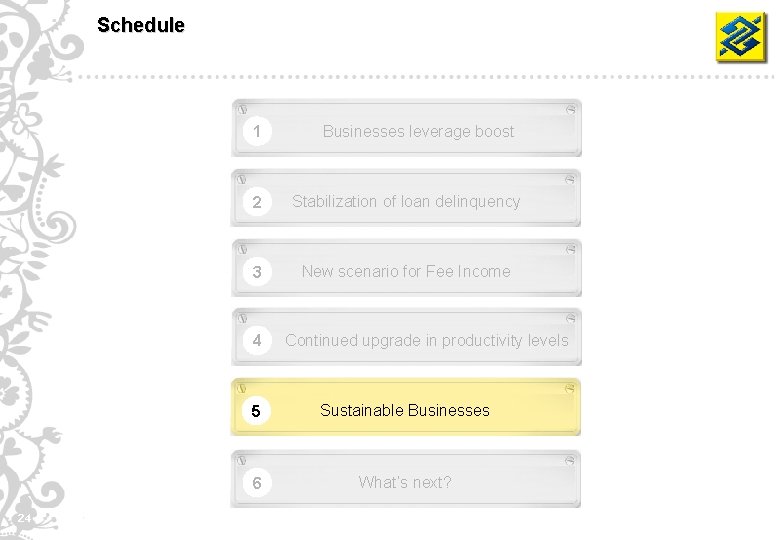Select the highlighted number 5 badge

(257, 411)
